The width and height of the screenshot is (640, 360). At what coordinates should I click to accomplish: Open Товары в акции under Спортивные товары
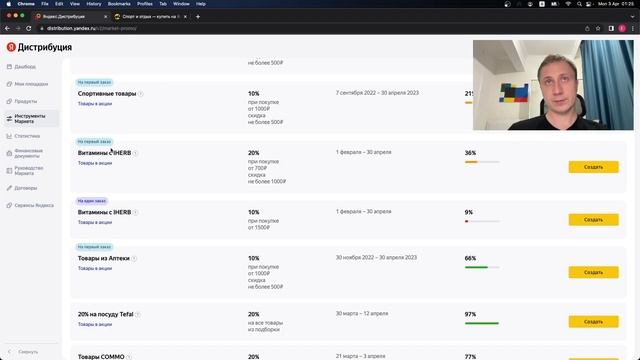(95, 104)
